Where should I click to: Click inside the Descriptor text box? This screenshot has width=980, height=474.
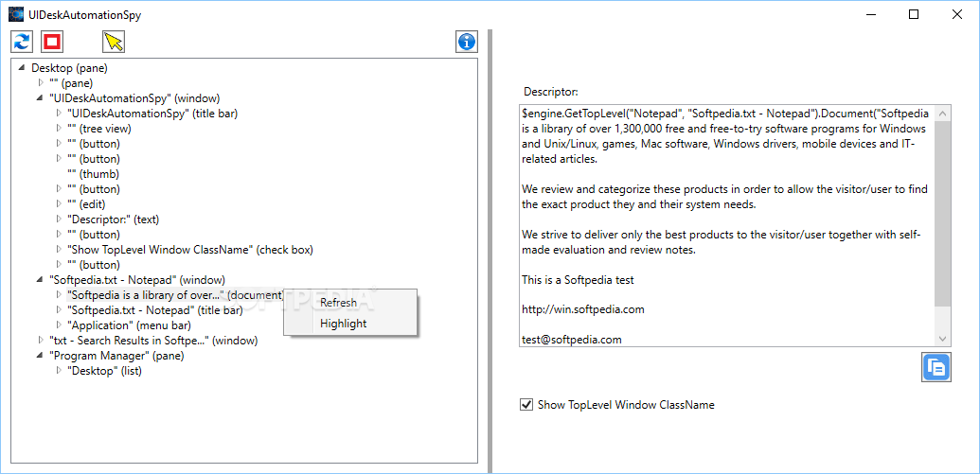(x=727, y=226)
